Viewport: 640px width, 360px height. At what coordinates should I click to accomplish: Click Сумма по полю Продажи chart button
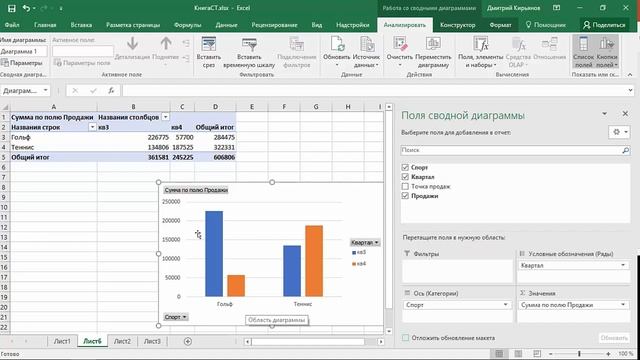point(196,190)
